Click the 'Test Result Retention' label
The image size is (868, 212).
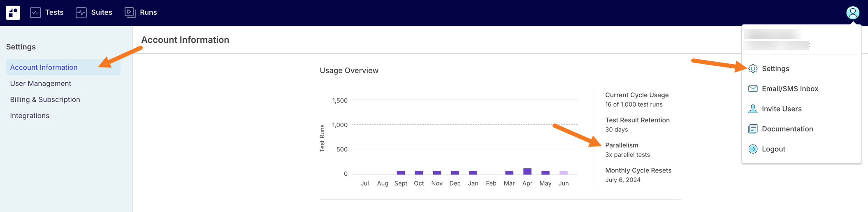tap(637, 120)
